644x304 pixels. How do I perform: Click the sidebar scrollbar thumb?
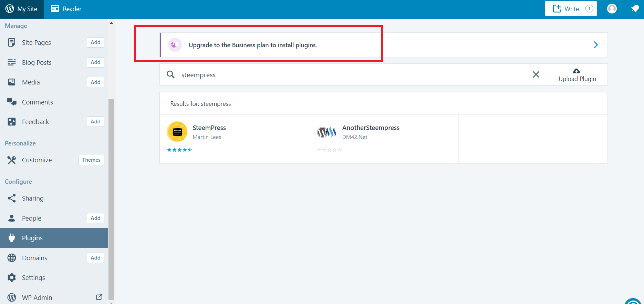pyautogui.click(x=111, y=200)
